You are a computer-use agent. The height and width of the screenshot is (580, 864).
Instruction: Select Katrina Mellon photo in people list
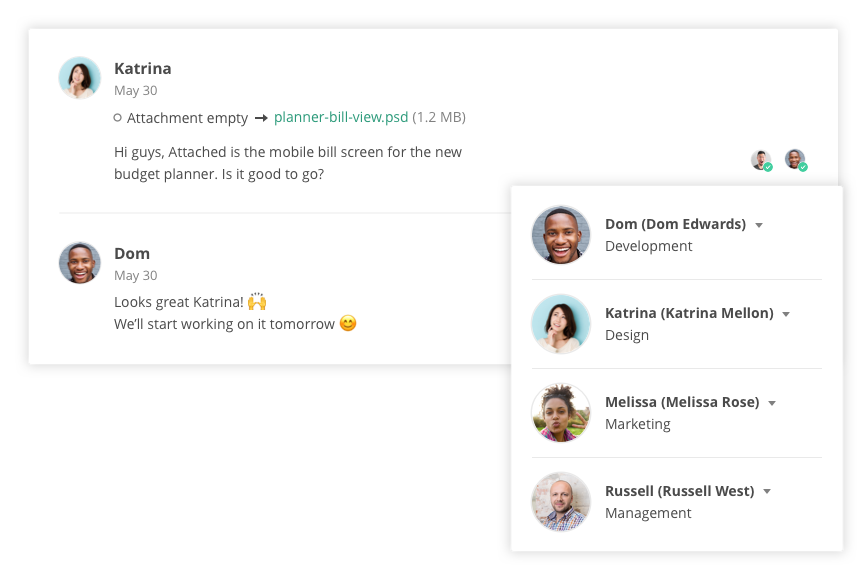pyautogui.click(x=561, y=324)
